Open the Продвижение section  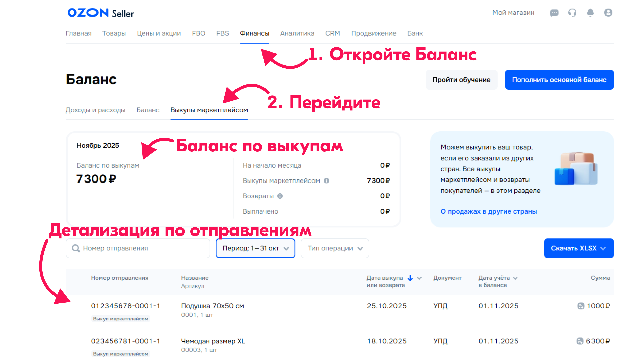[374, 33]
